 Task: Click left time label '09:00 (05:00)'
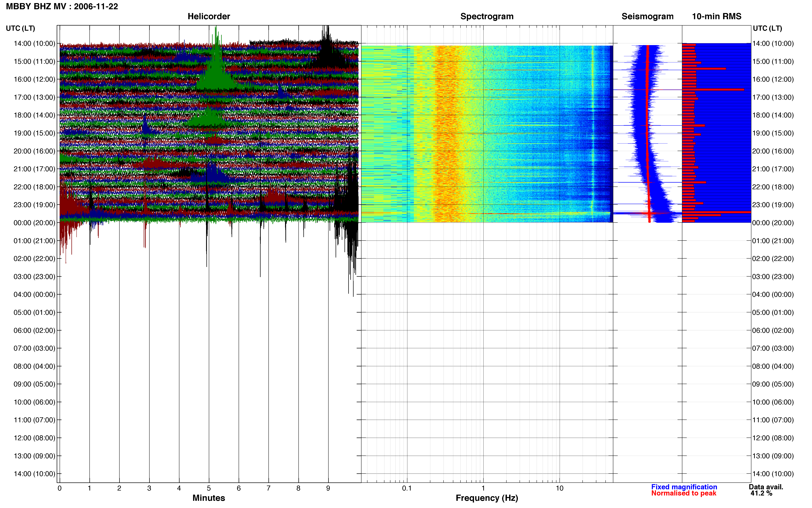[x=34, y=384]
